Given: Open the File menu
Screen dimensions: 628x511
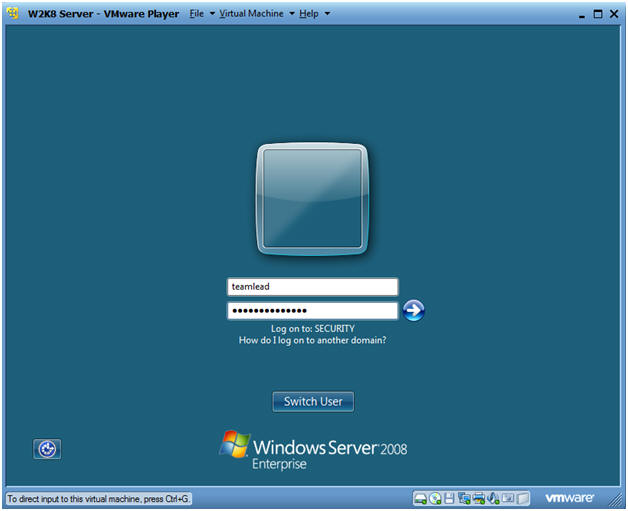Looking at the screenshot, I should pos(197,14).
